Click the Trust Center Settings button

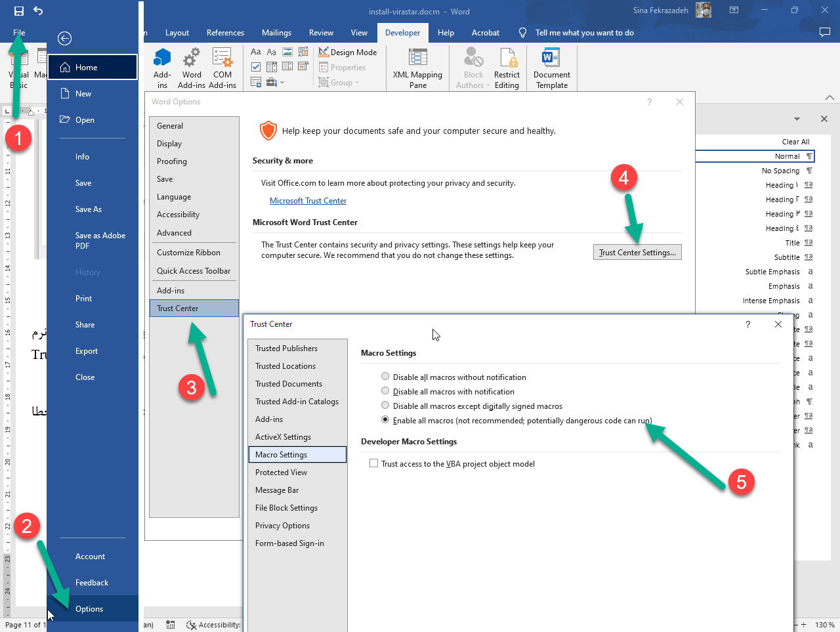tap(637, 253)
